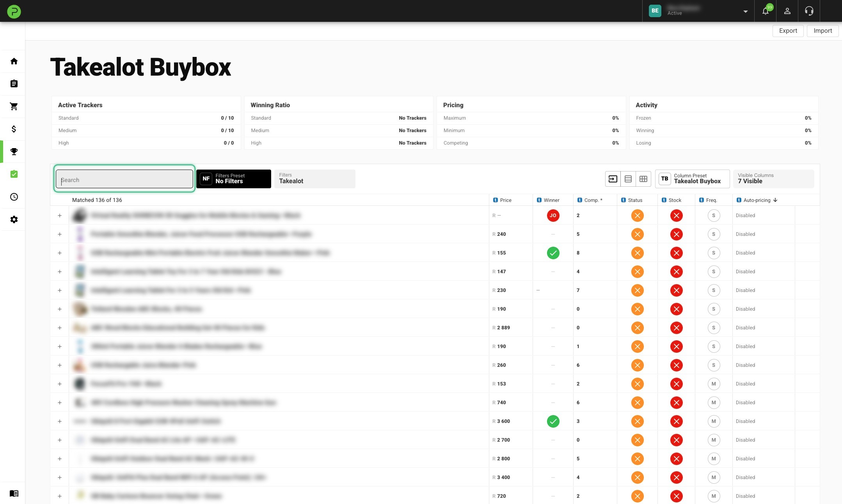Open the Column Preset Takealot Buybox dropdown
The width and height of the screenshot is (842, 504).
(692, 179)
